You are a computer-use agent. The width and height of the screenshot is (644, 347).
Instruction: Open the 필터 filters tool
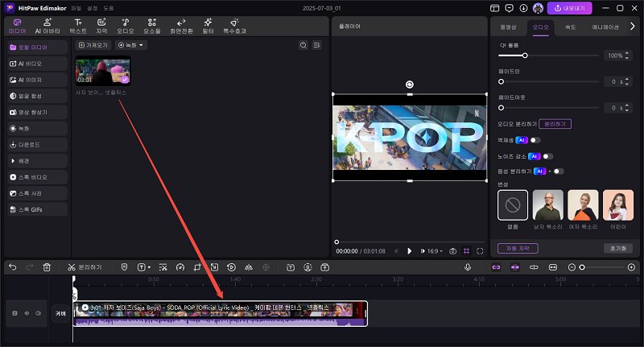208,26
